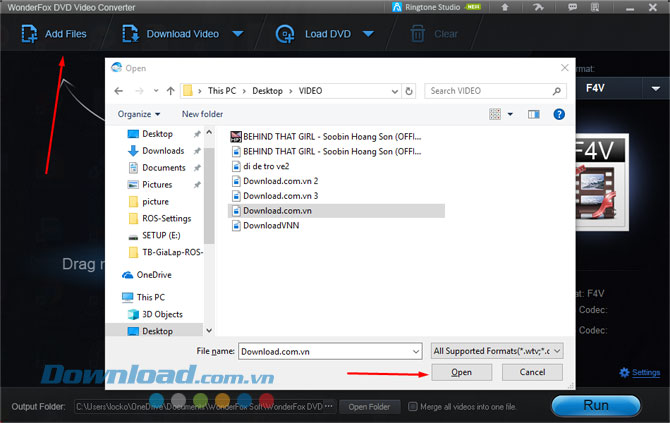Click the Open button
This screenshot has width=670, height=423.
tap(461, 372)
